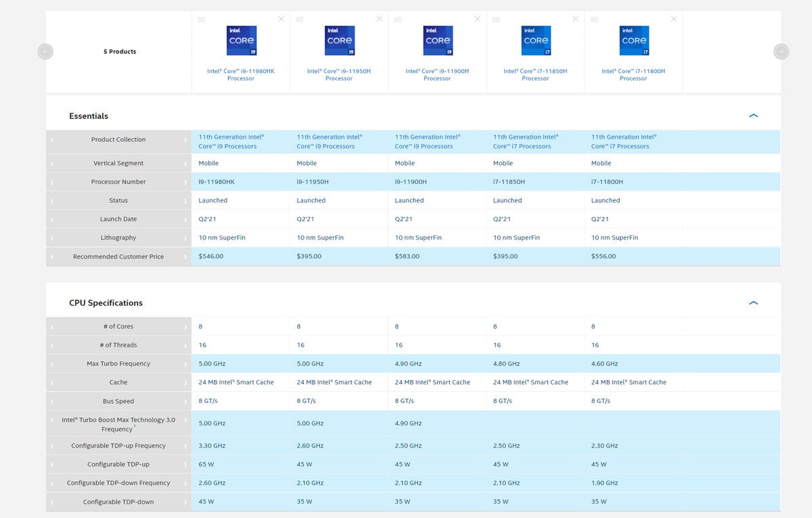Click right chevron on # of Cores row

[x=185, y=327]
